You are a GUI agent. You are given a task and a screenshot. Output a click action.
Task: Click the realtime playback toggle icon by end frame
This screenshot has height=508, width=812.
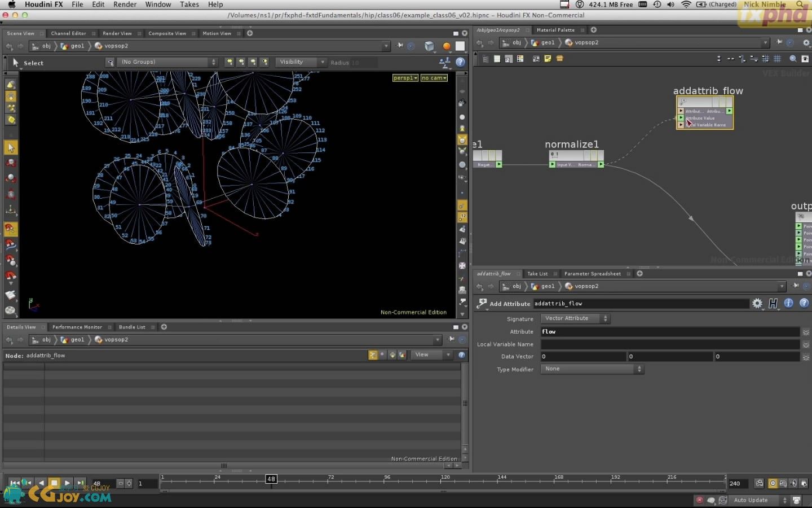point(773,484)
